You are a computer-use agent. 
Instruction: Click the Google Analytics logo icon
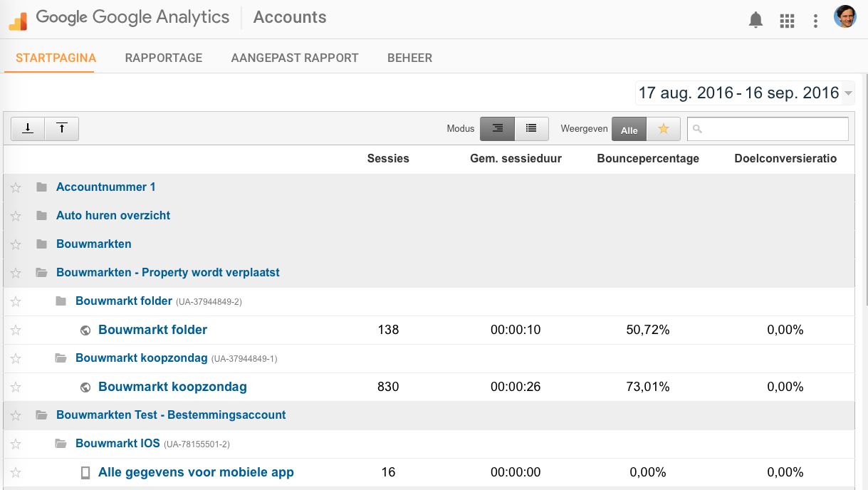click(x=18, y=21)
